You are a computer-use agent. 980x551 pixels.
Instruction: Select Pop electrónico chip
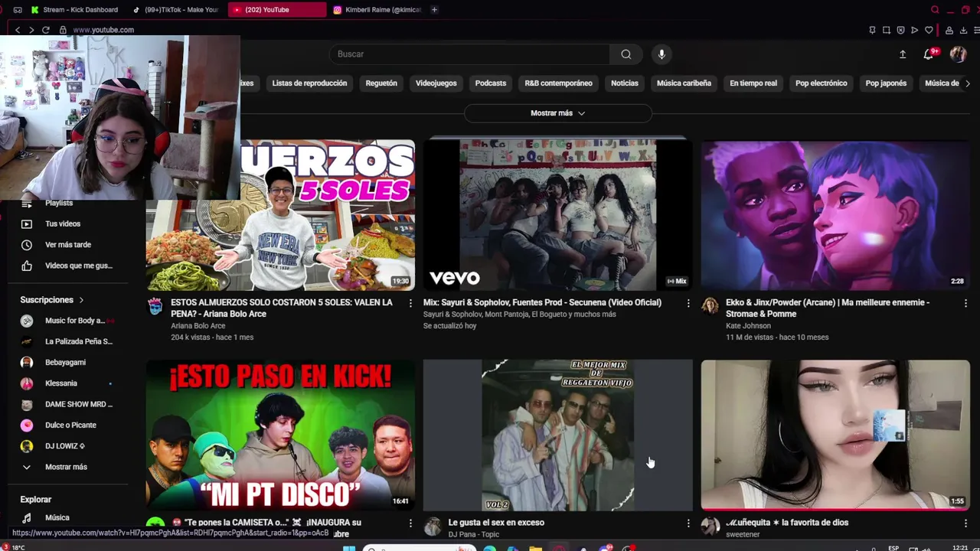[821, 83]
